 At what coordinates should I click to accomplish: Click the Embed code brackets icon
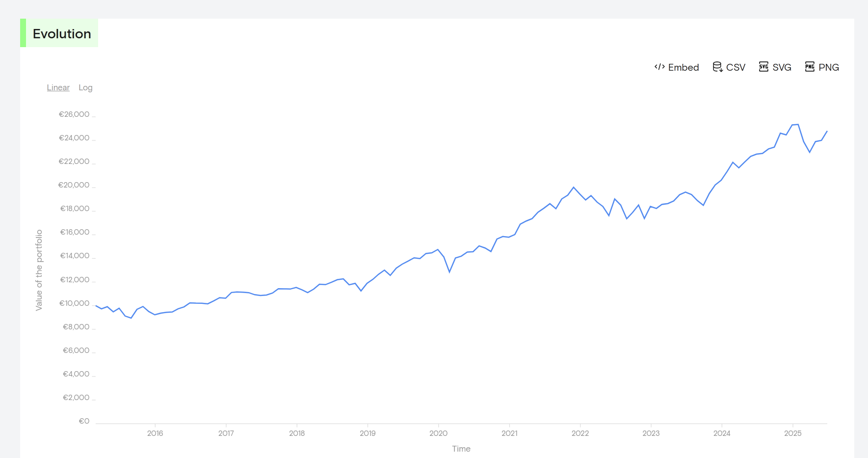[x=659, y=67]
